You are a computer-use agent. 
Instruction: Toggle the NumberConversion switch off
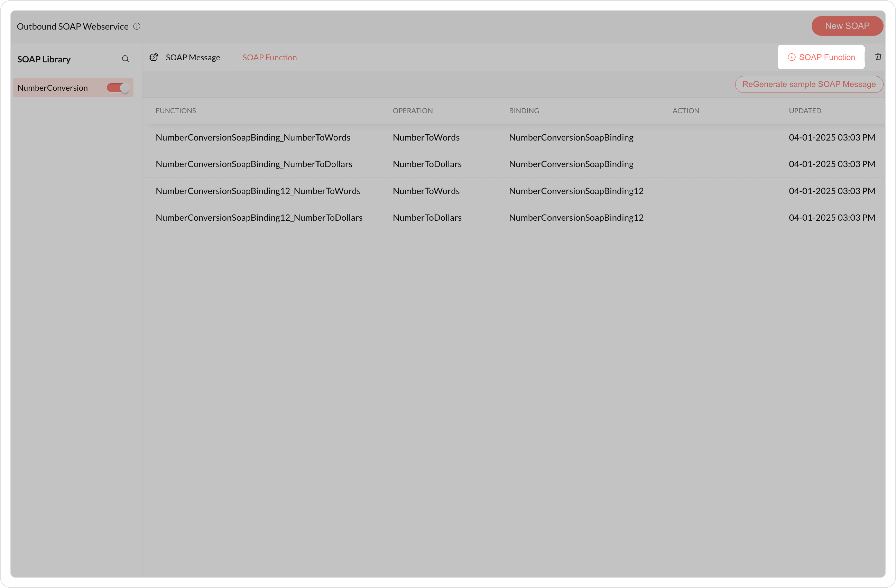click(x=118, y=88)
